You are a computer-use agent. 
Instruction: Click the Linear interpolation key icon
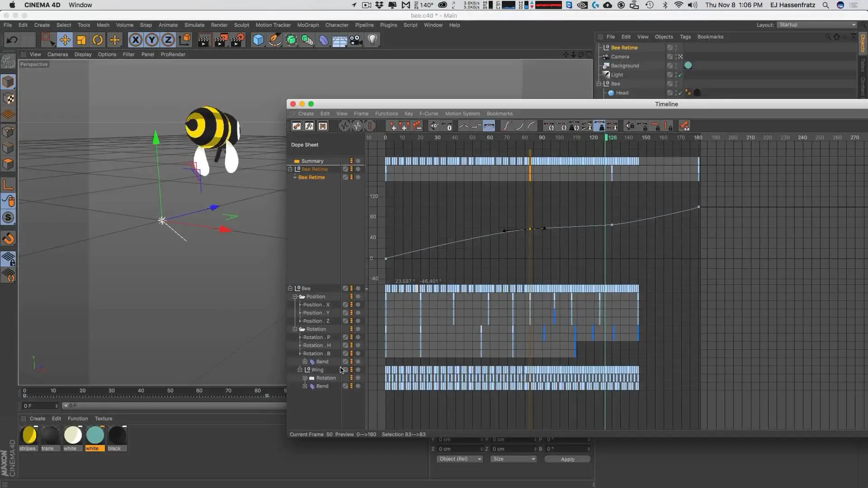coord(463,126)
